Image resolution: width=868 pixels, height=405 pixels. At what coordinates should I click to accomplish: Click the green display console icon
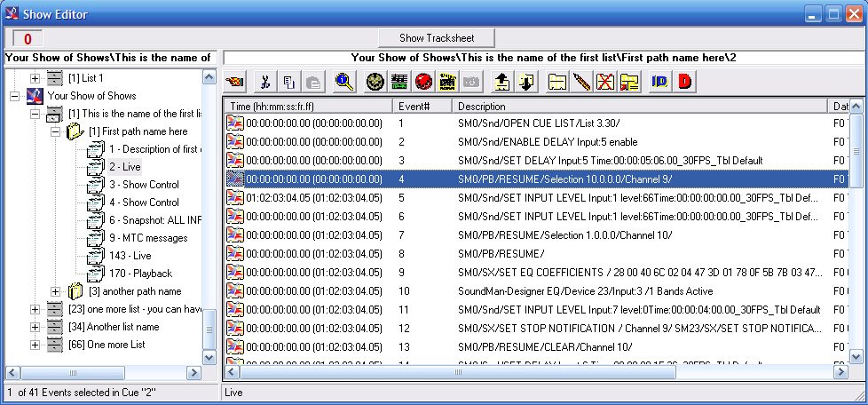click(399, 82)
